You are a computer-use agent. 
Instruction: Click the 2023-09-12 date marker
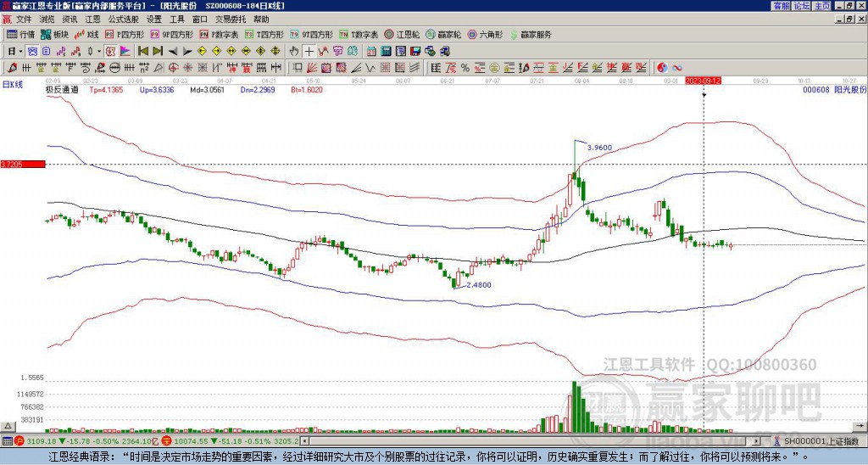click(703, 81)
